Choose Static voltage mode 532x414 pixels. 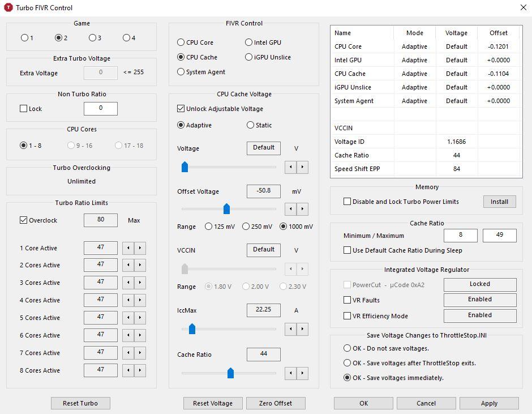point(250,125)
